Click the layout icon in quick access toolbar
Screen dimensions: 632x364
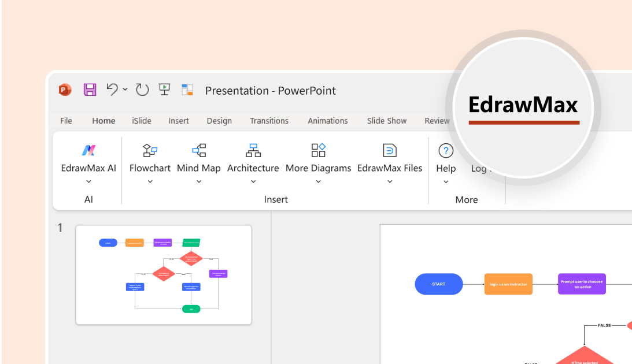pos(187,90)
